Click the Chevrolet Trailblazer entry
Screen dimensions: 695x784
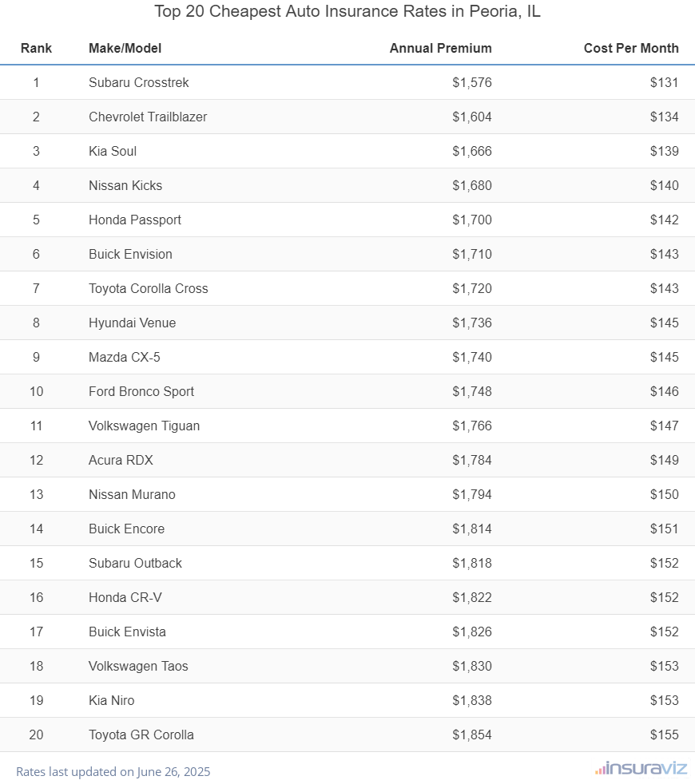148,117
